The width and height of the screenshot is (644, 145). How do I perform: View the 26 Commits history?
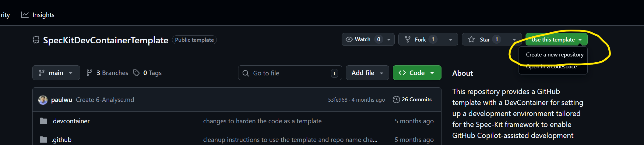[412, 100]
